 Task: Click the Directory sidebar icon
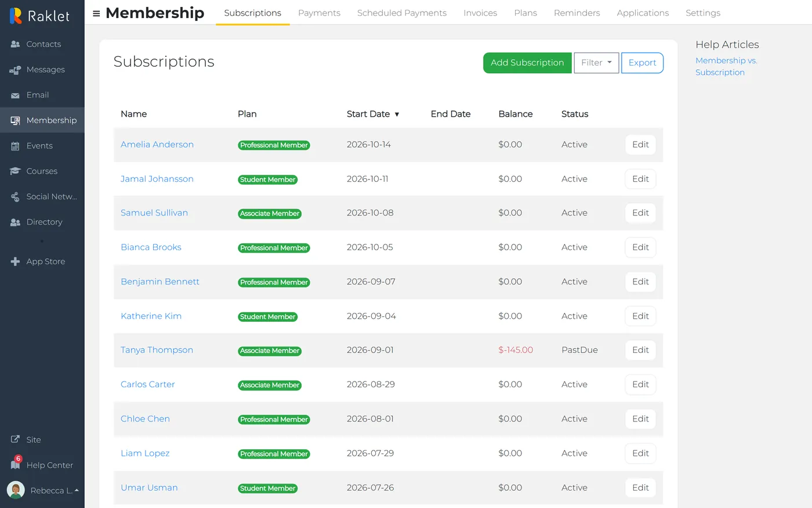[16, 222]
